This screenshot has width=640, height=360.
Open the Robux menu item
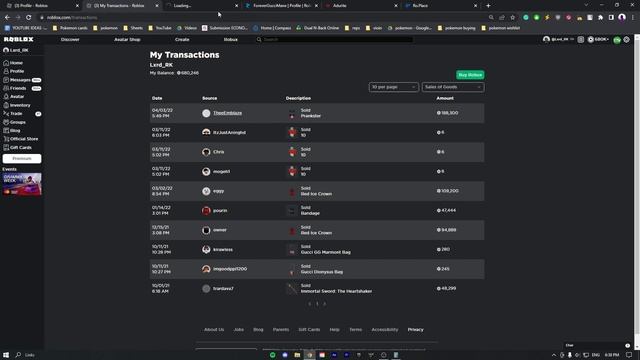(x=230, y=40)
